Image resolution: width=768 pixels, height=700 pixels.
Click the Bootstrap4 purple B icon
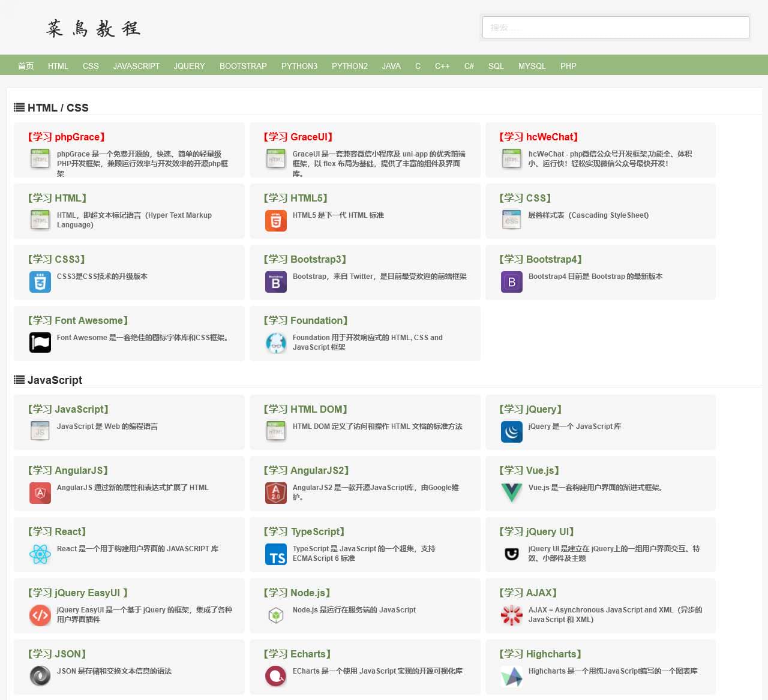tap(512, 281)
